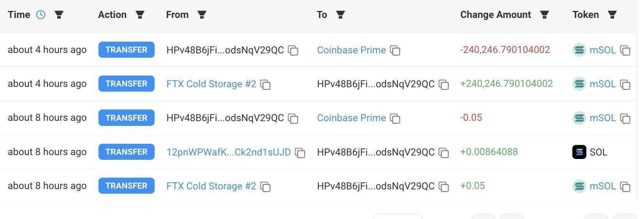Filter the Token column
The height and width of the screenshot is (219, 644).
click(612, 15)
